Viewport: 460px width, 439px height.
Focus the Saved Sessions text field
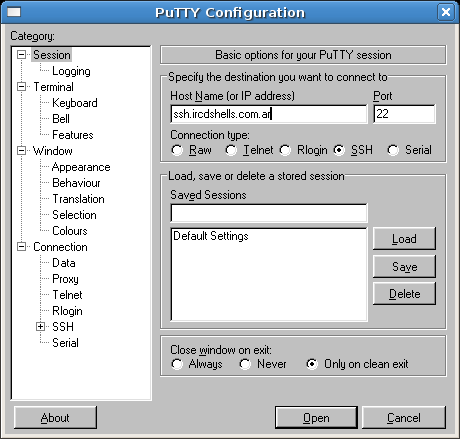269,213
